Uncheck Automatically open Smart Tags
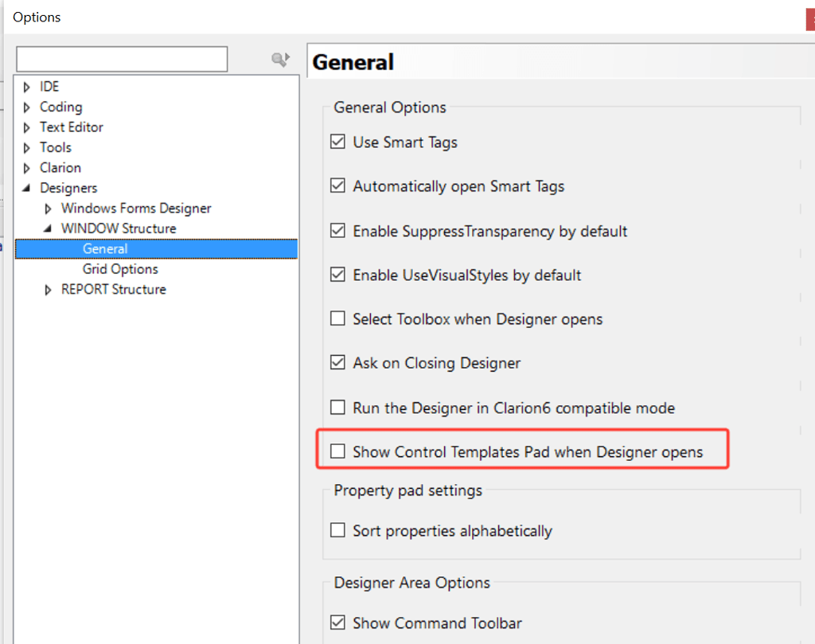The width and height of the screenshot is (815, 644). click(337, 185)
